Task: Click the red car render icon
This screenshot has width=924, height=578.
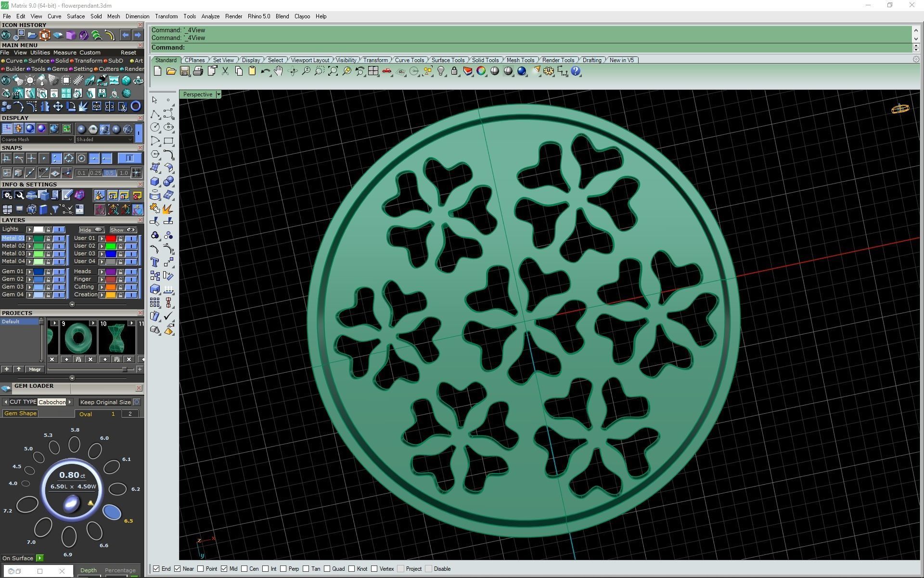Action: pyautogui.click(x=386, y=71)
